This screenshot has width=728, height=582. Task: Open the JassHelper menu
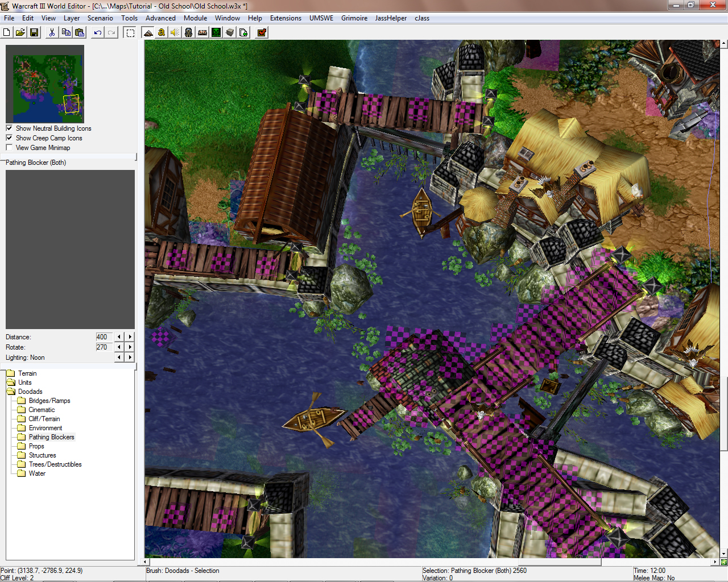click(391, 18)
